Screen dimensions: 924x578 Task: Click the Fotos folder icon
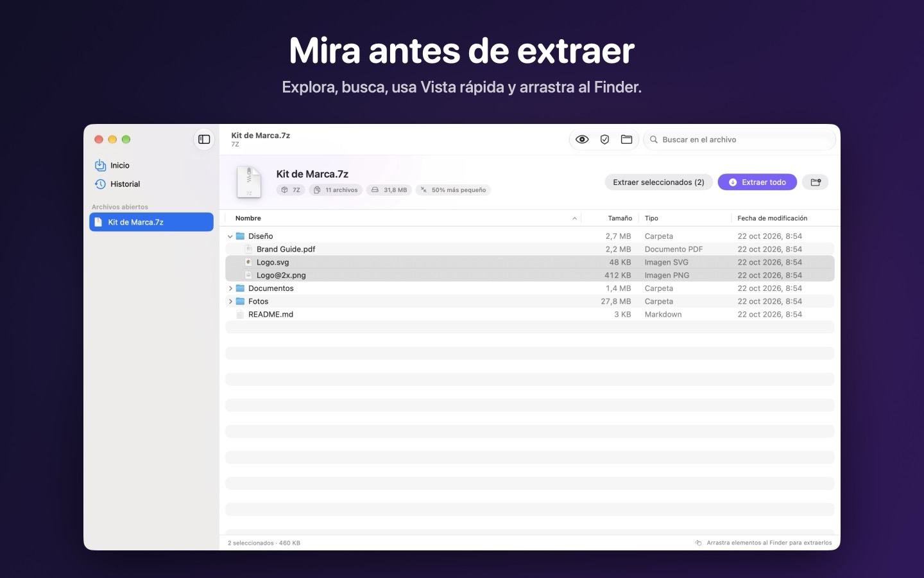tap(240, 301)
